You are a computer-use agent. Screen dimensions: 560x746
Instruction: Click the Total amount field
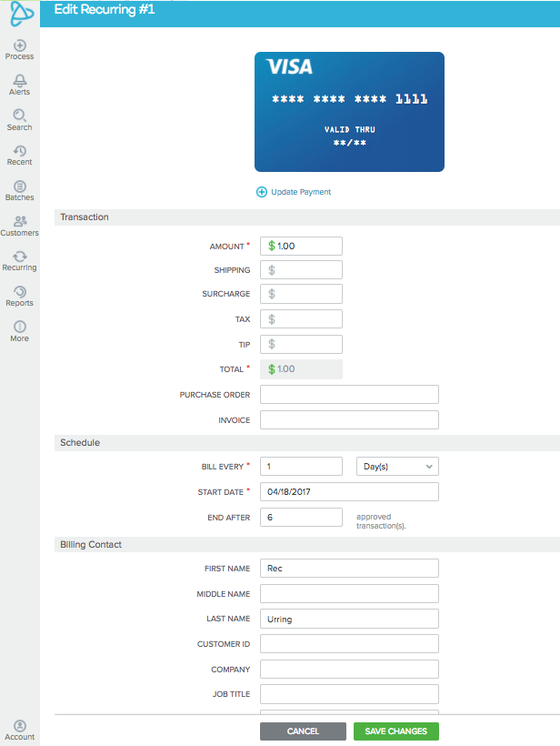coord(301,369)
